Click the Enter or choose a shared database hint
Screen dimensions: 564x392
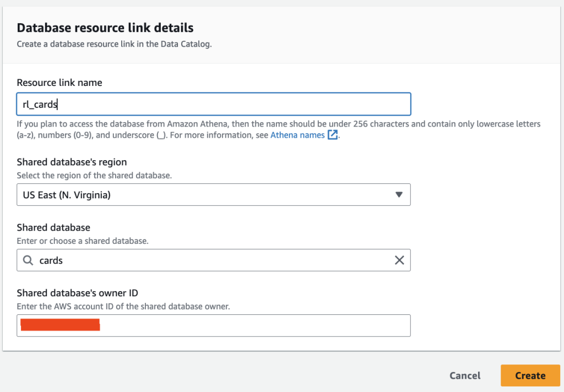pos(83,241)
